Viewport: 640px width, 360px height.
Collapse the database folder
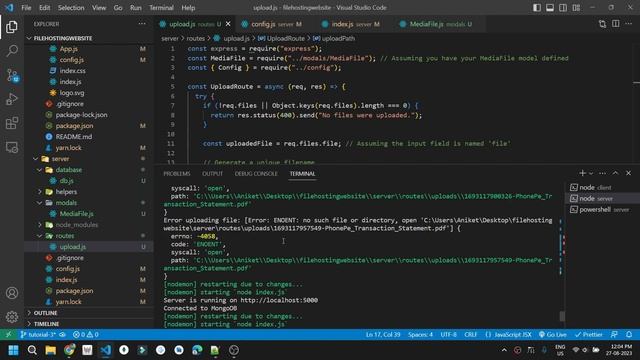pos(89,170)
